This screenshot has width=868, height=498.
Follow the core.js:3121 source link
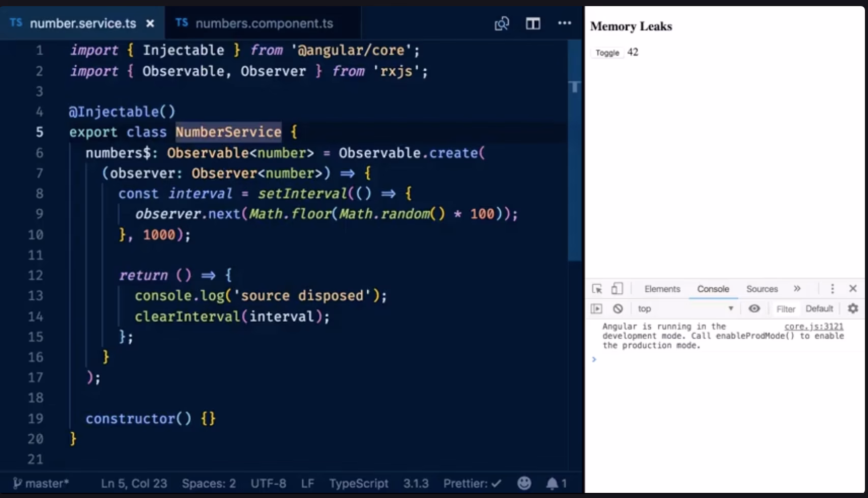(x=814, y=326)
